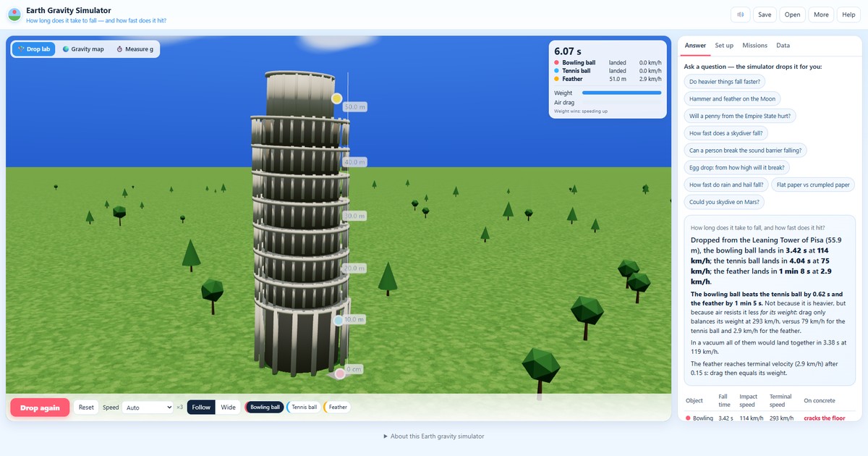
Task: Ask 'Could you skydive on Mars?'
Action: tap(723, 202)
